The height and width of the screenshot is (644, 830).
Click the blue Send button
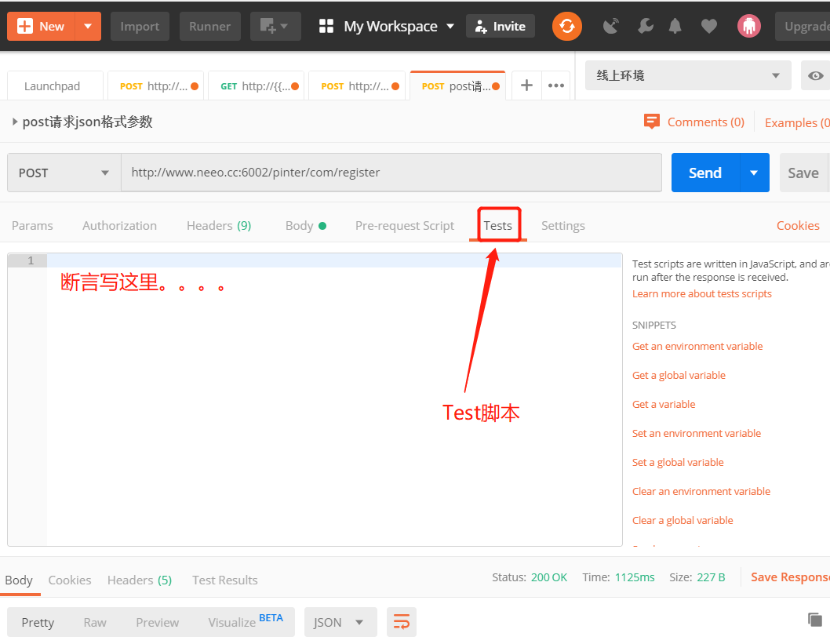tap(705, 173)
